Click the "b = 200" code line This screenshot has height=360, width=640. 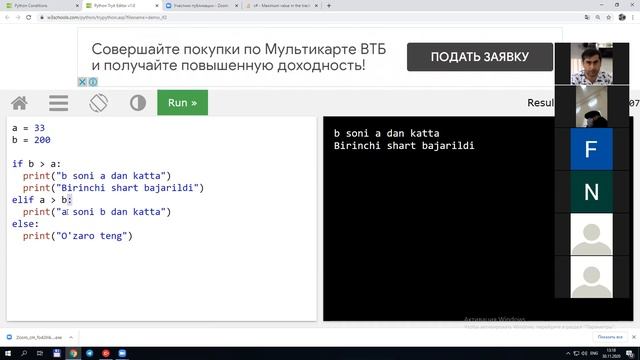point(31,140)
